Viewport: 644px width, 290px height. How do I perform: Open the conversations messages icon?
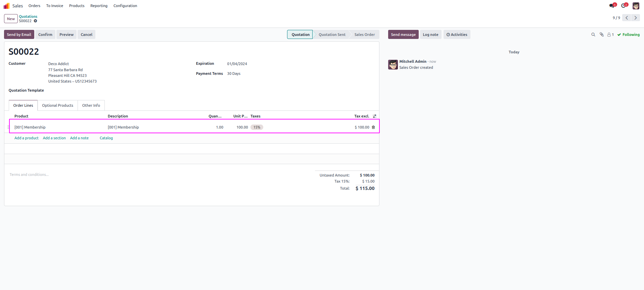(x=612, y=6)
